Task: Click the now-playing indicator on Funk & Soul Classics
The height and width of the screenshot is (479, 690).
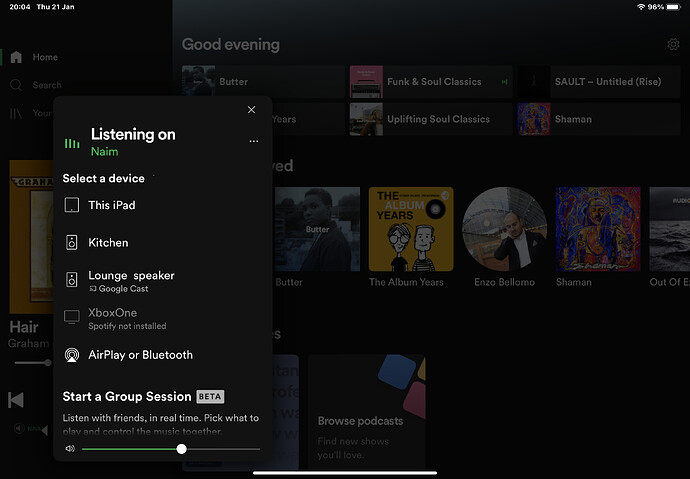Action: tap(504, 82)
